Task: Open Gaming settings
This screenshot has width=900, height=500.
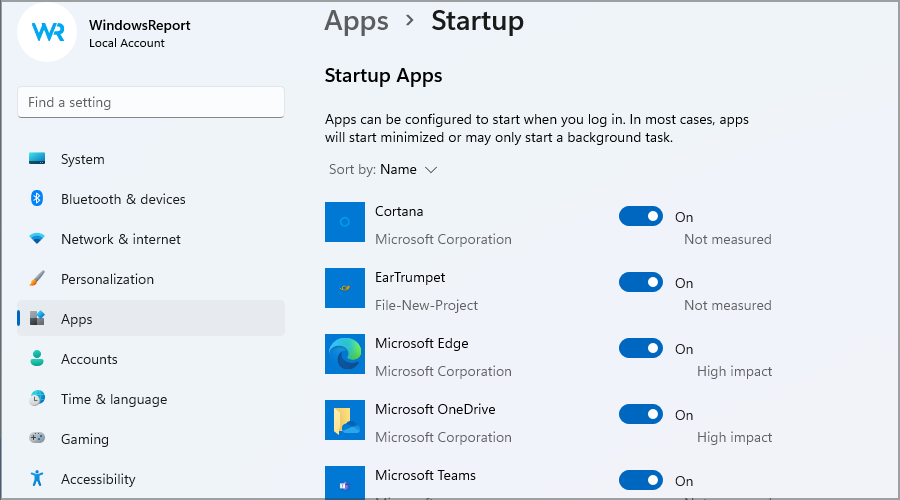Action: (151, 439)
